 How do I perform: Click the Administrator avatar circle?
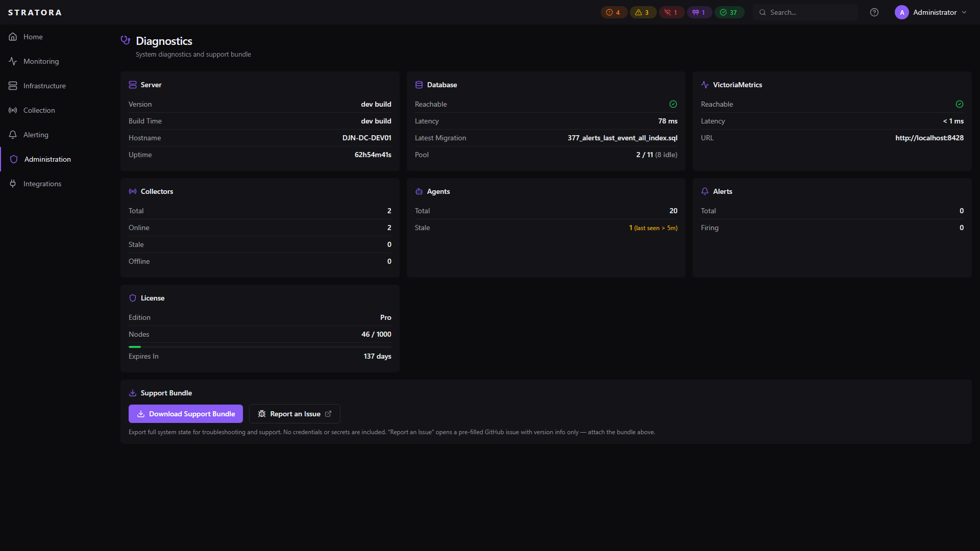pyautogui.click(x=902, y=12)
